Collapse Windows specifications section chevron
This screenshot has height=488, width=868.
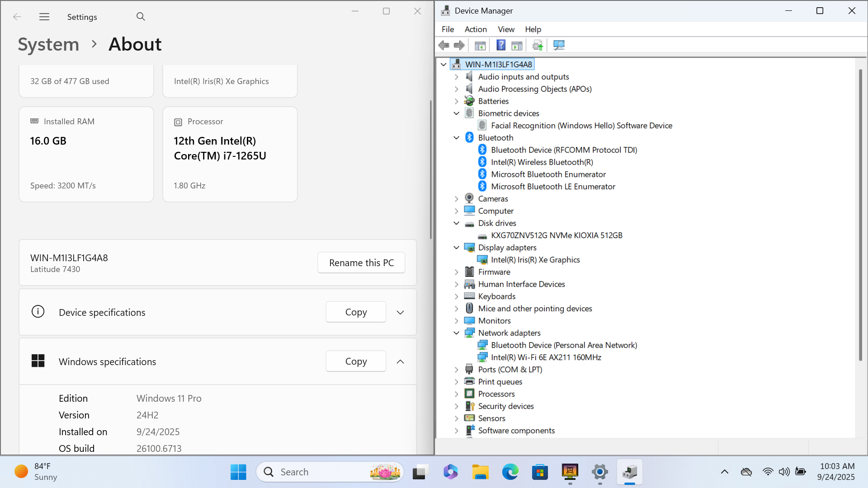400,361
